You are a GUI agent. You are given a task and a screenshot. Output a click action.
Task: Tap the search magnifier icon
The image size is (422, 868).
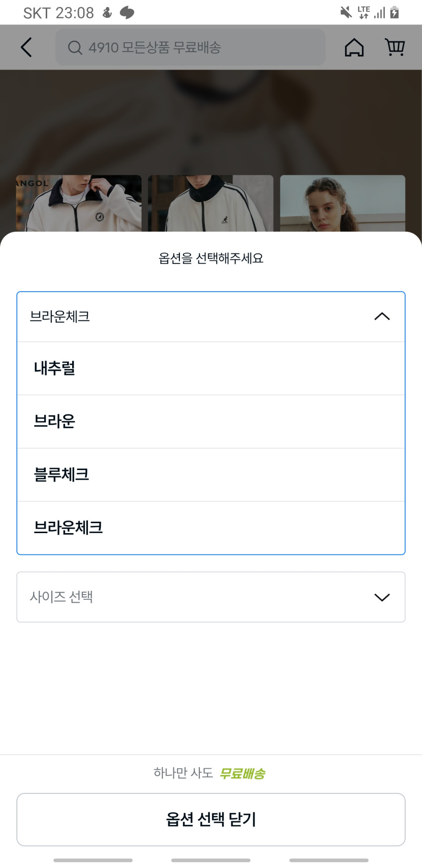pyautogui.click(x=75, y=48)
